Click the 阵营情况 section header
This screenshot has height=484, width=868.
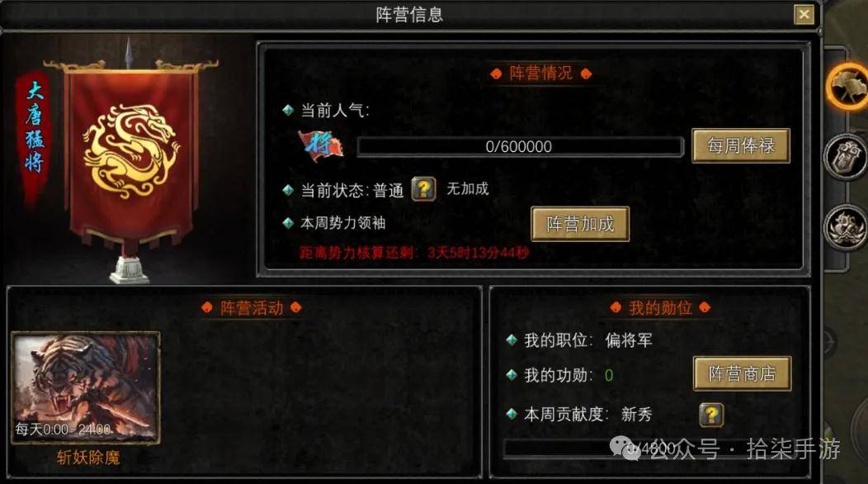coord(540,74)
